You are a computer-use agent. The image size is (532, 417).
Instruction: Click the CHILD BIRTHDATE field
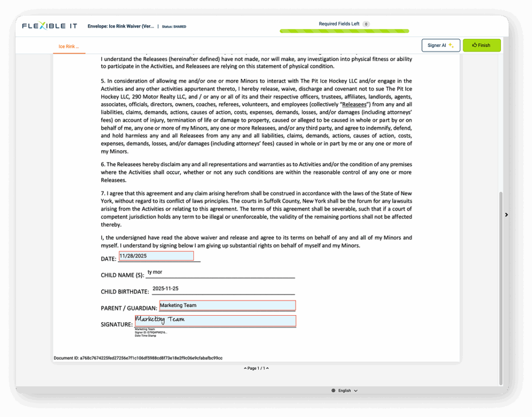[x=223, y=289]
